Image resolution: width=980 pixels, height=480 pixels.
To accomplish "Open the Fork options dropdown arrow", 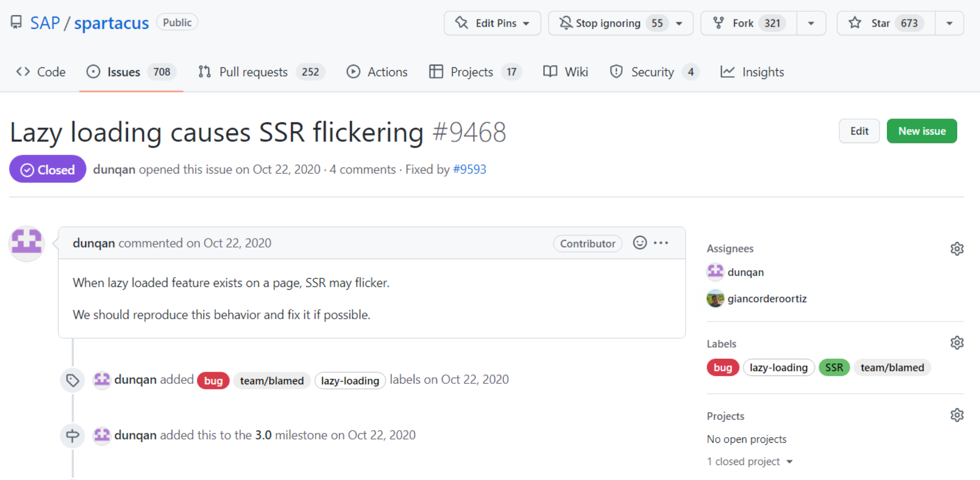I will (811, 23).
